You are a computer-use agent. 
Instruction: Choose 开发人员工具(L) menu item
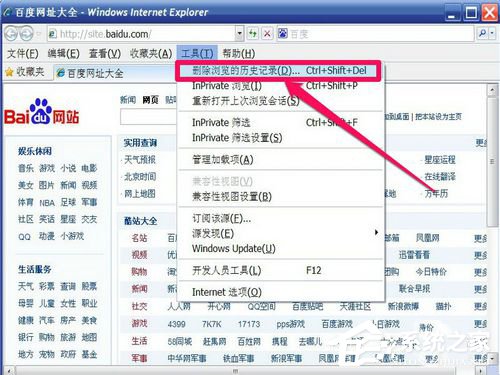pos(281,270)
